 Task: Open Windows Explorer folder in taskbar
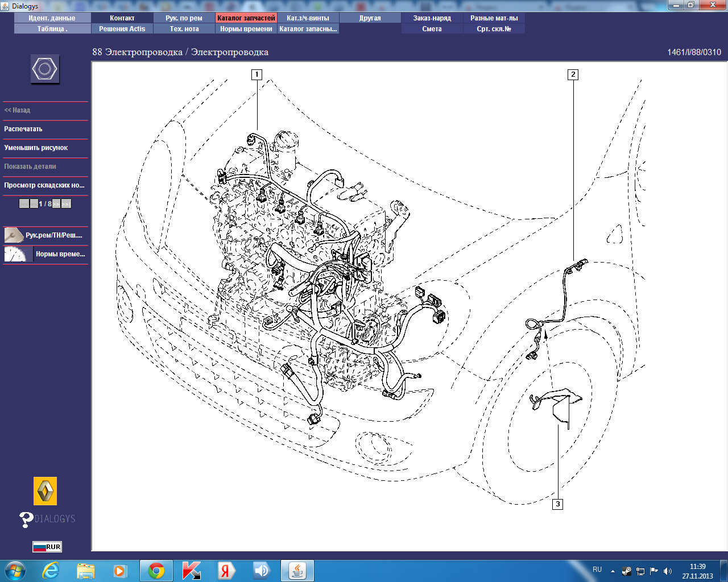(x=86, y=571)
